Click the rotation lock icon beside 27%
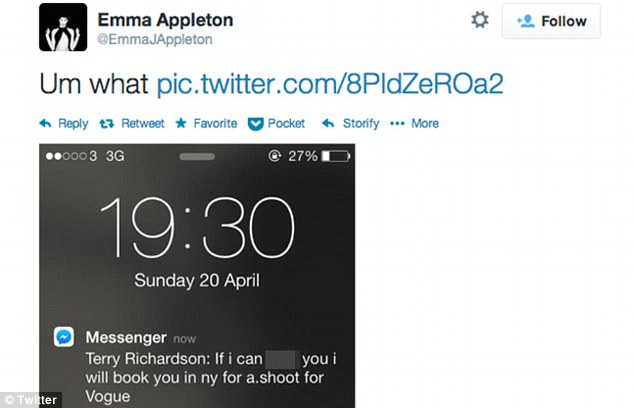Image resolution: width=634 pixels, height=408 pixels. 275,156
